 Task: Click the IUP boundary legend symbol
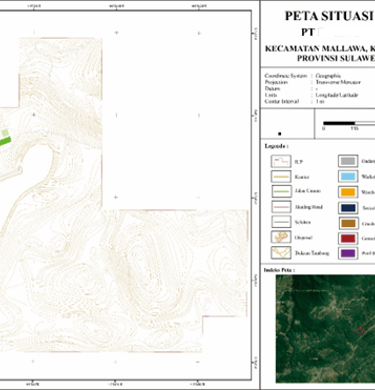pos(281,161)
